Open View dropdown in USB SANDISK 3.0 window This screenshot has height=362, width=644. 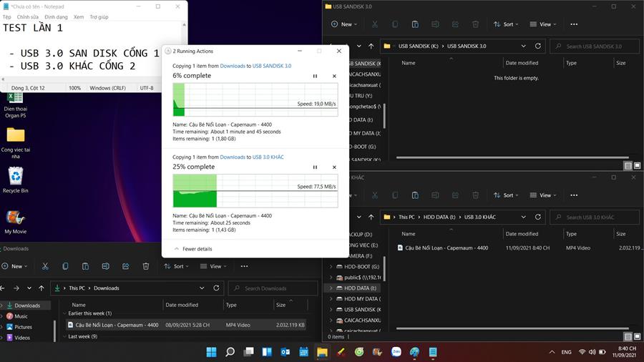[545, 24]
